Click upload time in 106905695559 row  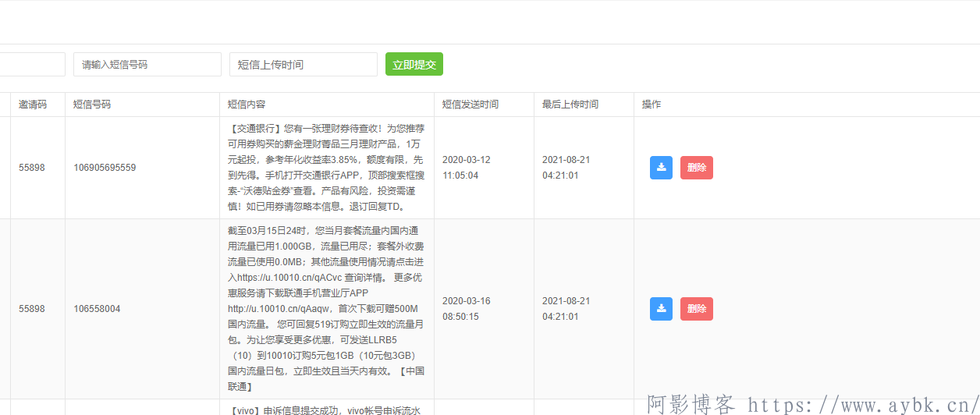[566, 168]
